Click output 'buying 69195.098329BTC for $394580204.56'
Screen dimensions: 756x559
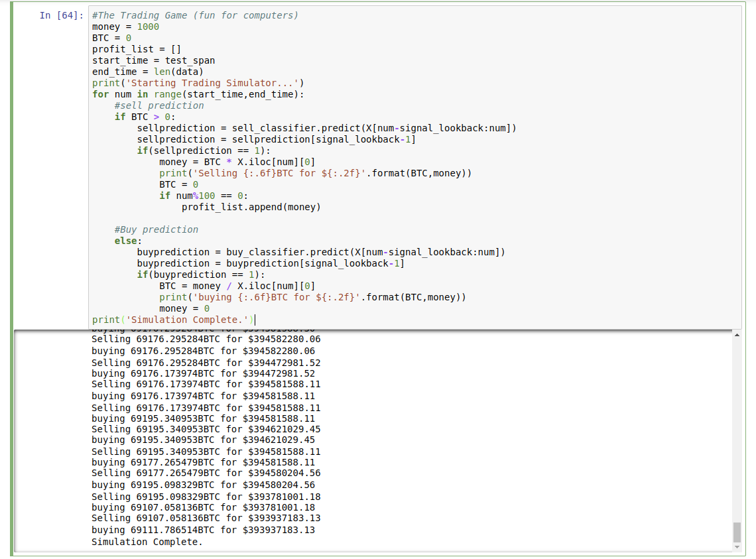point(203,485)
